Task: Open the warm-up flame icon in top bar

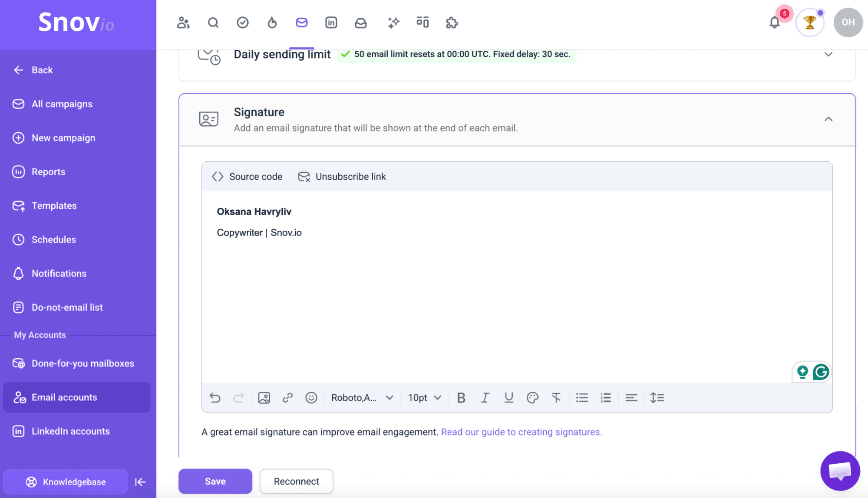Action: 272,23
